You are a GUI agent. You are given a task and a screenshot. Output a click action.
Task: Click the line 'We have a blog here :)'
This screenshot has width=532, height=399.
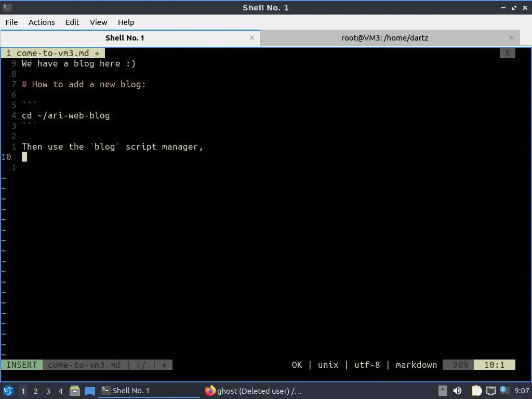click(x=79, y=63)
